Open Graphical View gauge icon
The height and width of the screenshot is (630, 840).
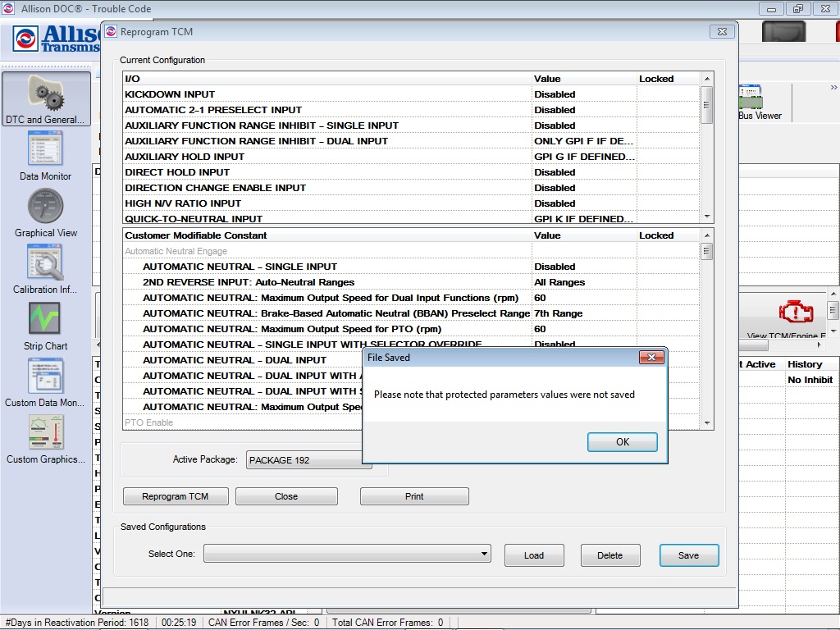(45, 207)
